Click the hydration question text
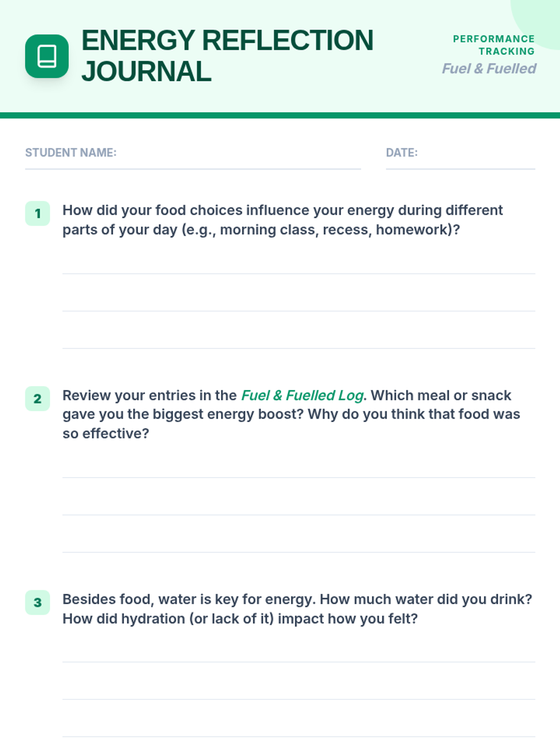 297,609
